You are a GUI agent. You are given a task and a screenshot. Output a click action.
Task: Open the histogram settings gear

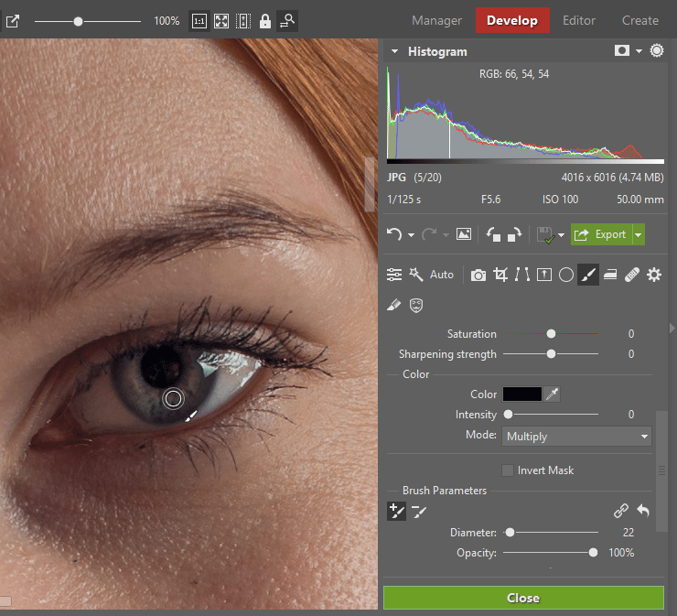657,50
